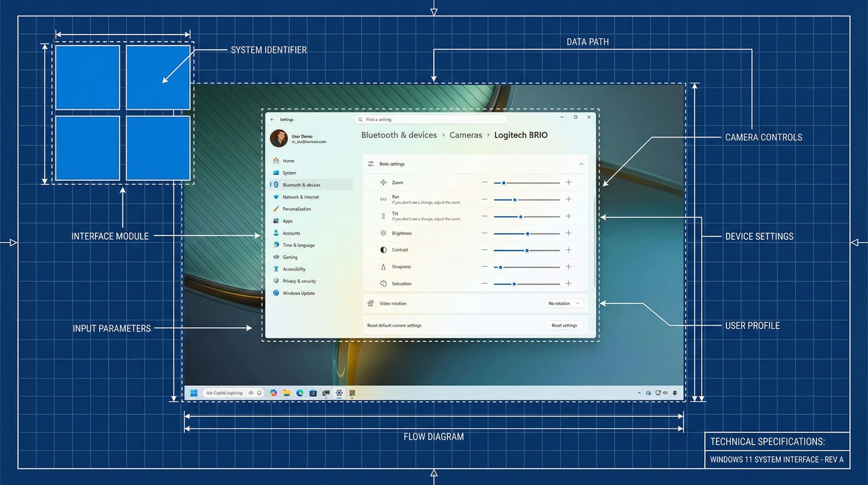Open the Video rotation dropdown
This screenshot has width=868, height=485.
pyautogui.click(x=564, y=303)
